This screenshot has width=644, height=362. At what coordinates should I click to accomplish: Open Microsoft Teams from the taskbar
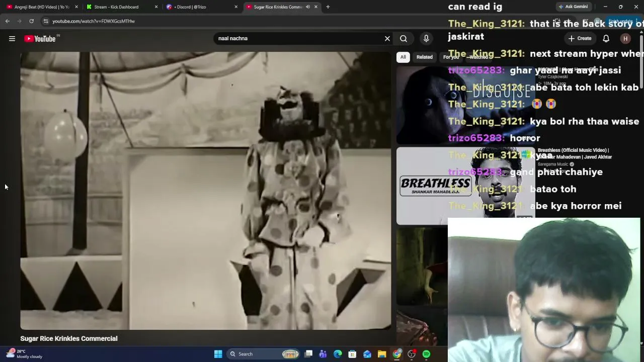323,354
